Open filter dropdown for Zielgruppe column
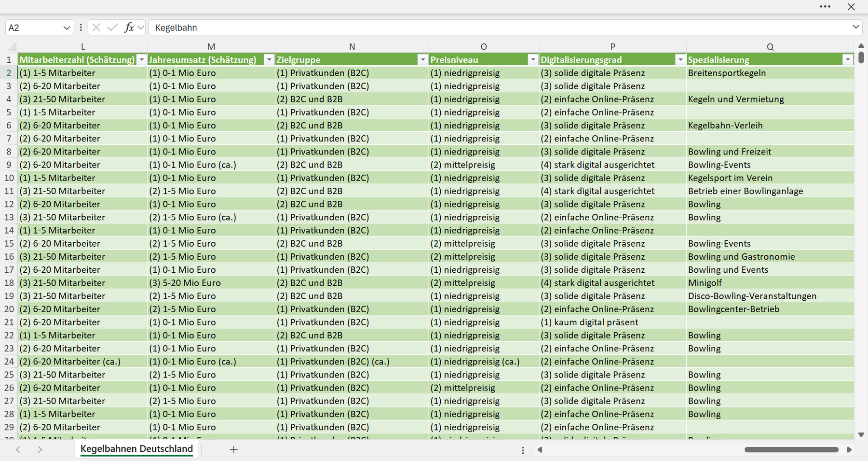 pyautogui.click(x=422, y=60)
